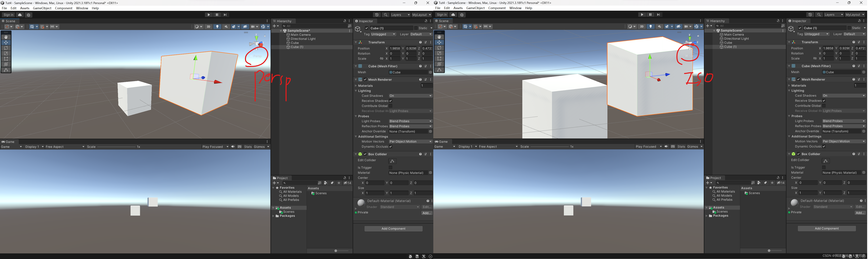Select the Rect tool in left Unity window
The height and width of the screenshot is (259, 868).
(6, 59)
